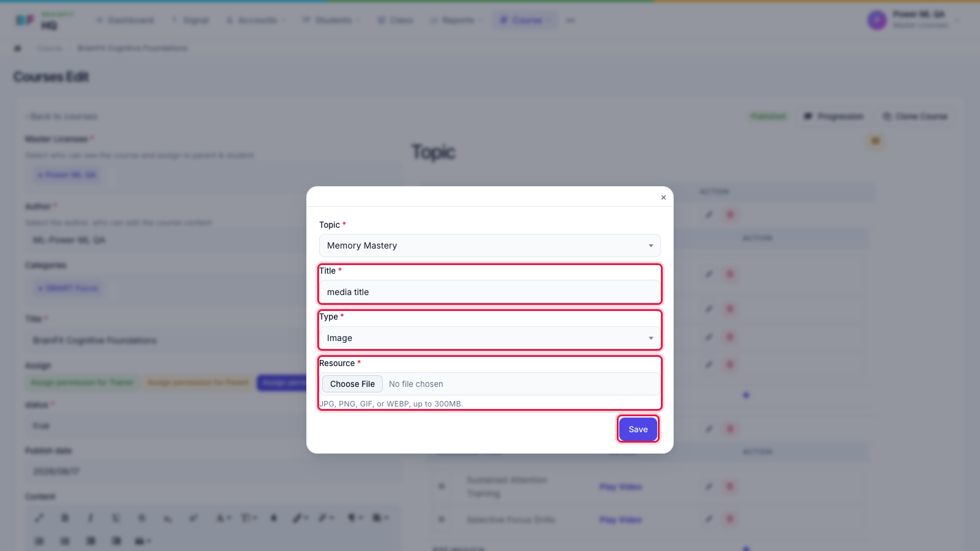Click Choose File for the Resource
The width and height of the screenshot is (980, 551).
(352, 384)
